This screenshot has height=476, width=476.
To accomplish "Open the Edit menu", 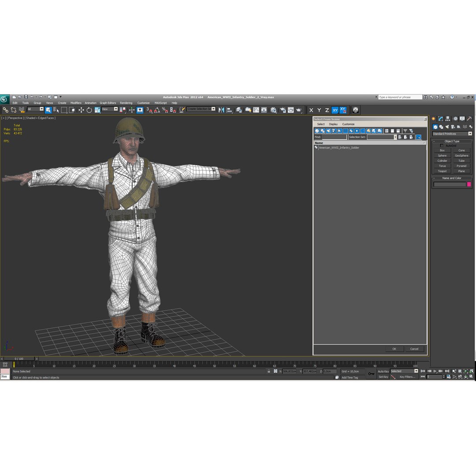I will [x=15, y=103].
